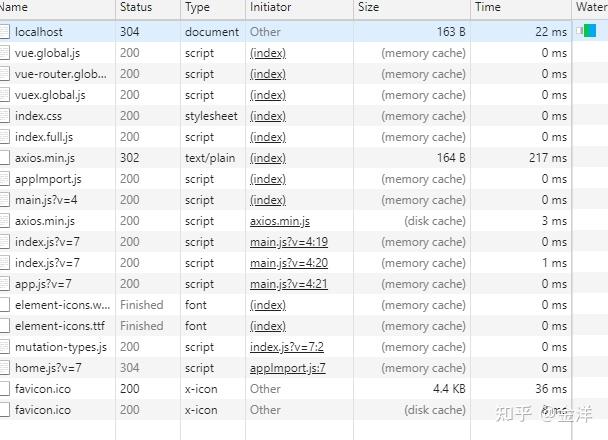Select the vue-router.glob... request row
Screen dimensions: 608x440
tap(286, 74)
